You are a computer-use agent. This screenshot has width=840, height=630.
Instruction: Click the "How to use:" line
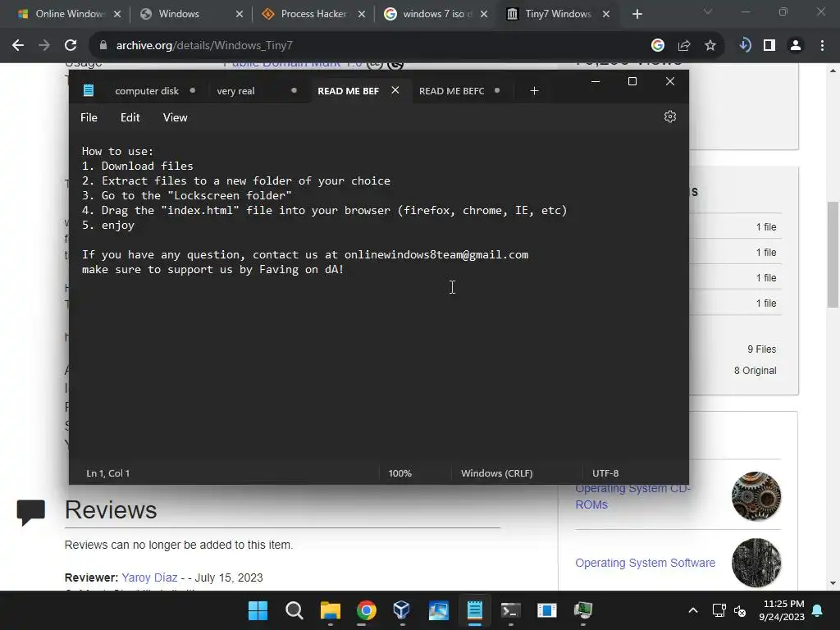117,152
